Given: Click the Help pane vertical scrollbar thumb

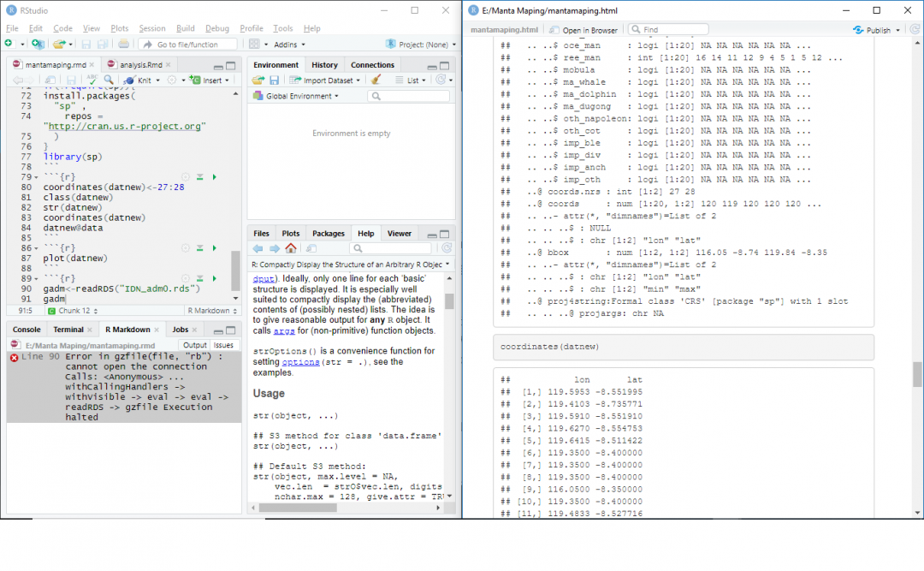Looking at the screenshot, I should [449, 301].
